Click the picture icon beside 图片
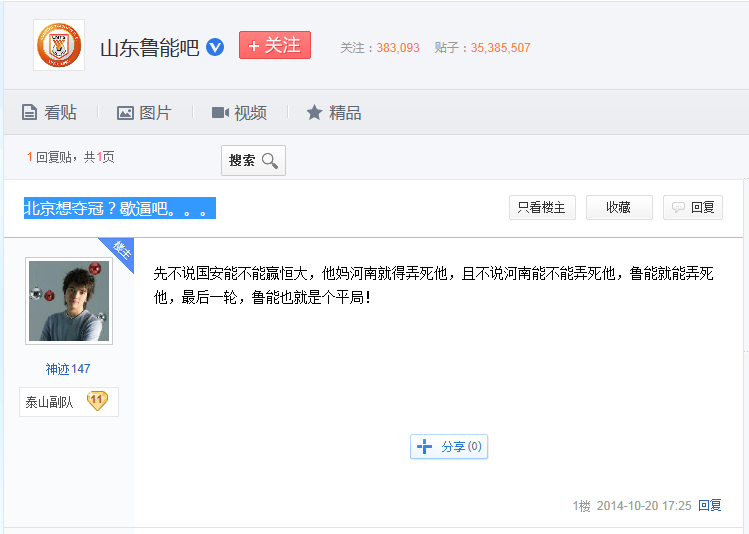Image resolution: width=749 pixels, height=534 pixels. 125,113
